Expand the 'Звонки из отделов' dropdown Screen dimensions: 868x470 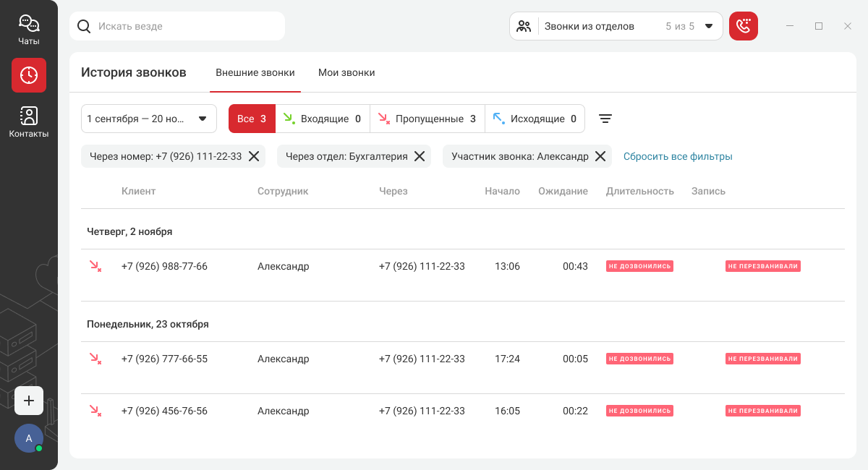[x=616, y=26]
